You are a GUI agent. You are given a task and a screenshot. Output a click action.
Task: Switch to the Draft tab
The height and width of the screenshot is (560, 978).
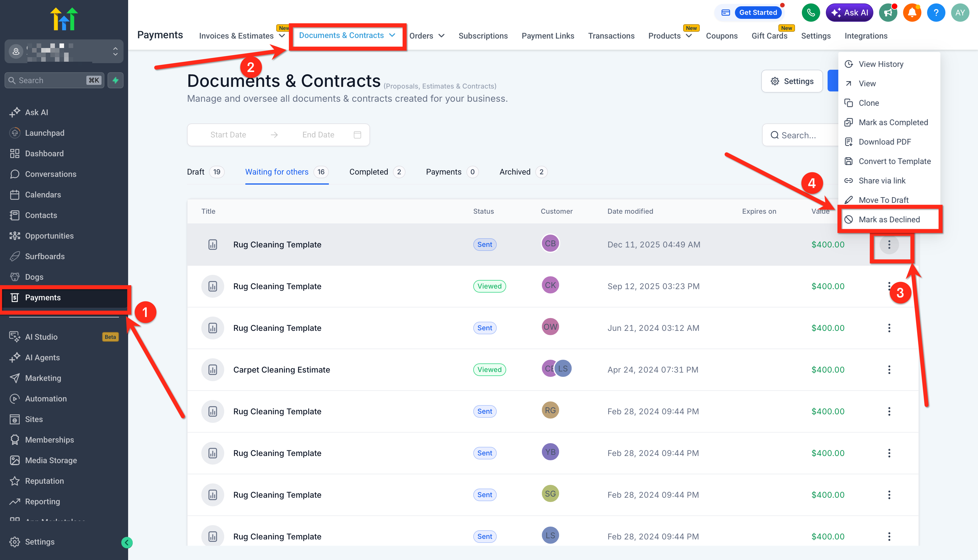tap(196, 172)
